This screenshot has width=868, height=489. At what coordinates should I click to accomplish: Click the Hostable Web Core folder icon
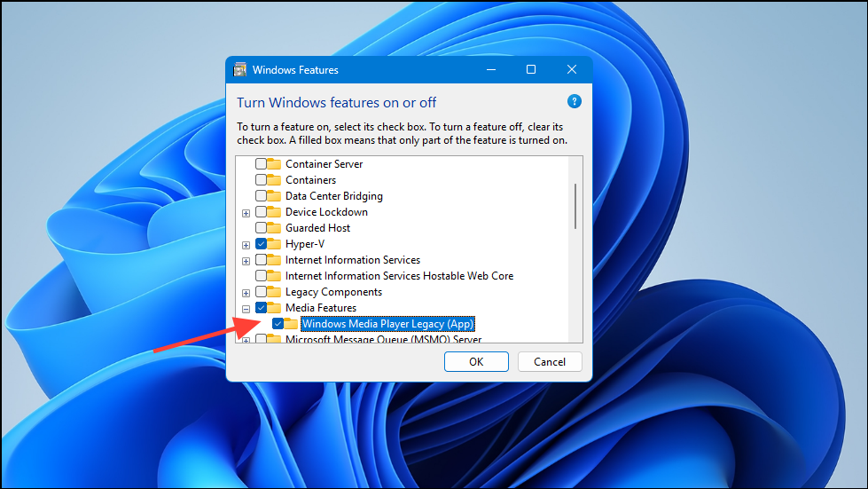(273, 276)
